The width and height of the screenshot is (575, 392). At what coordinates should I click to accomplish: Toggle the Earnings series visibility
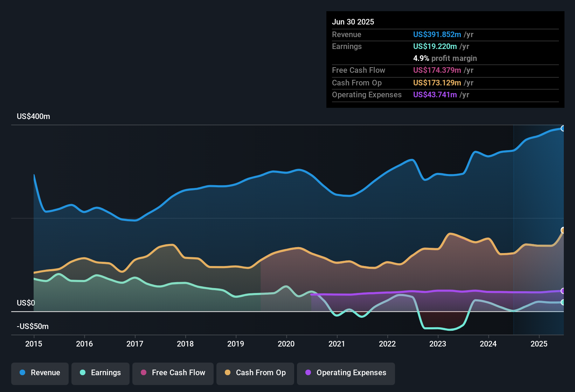coord(100,373)
